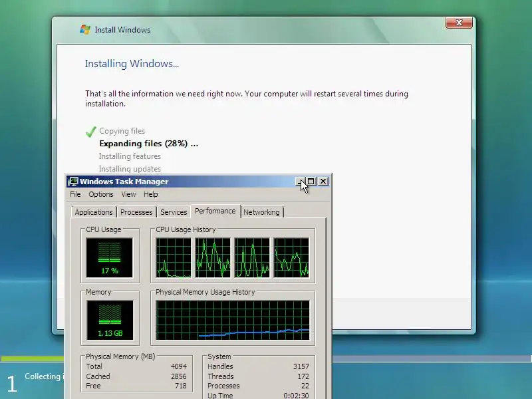Image resolution: width=532 pixels, height=399 pixels.
Task: Click the Processes count value 22
Action: pyautogui.click(x=305, y=386)
